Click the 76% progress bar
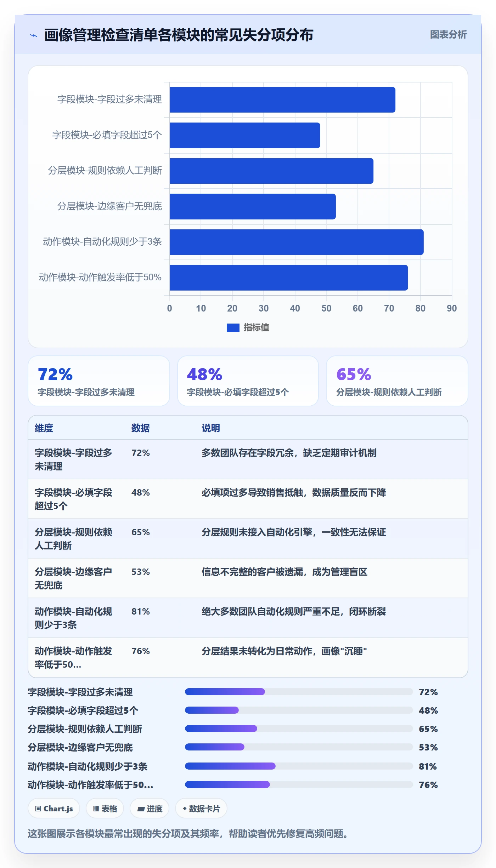Screen dimensions: 496x868 [x=299, y=784]
